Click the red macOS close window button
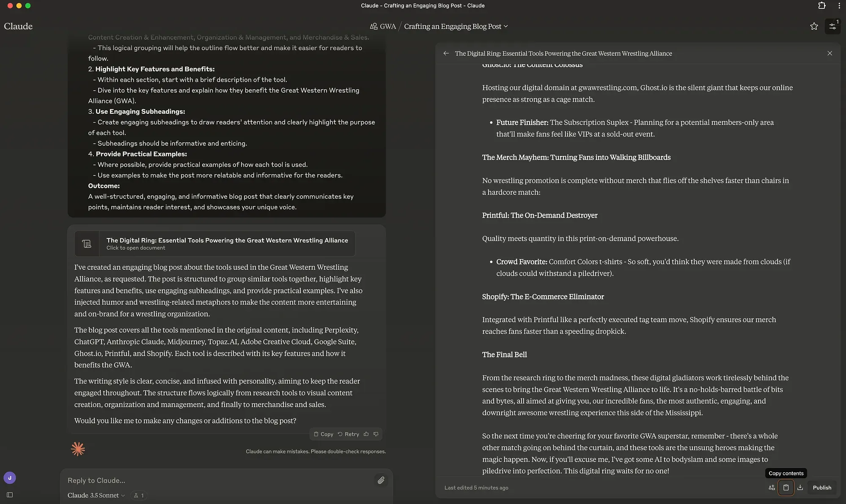The image size is (846, 504). pyautogui.click(x=10, y=5)
